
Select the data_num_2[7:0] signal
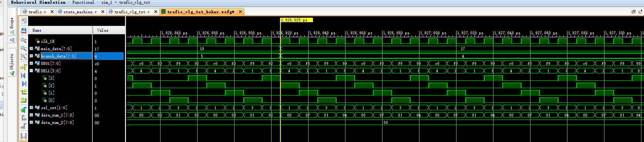pos(57,122)
